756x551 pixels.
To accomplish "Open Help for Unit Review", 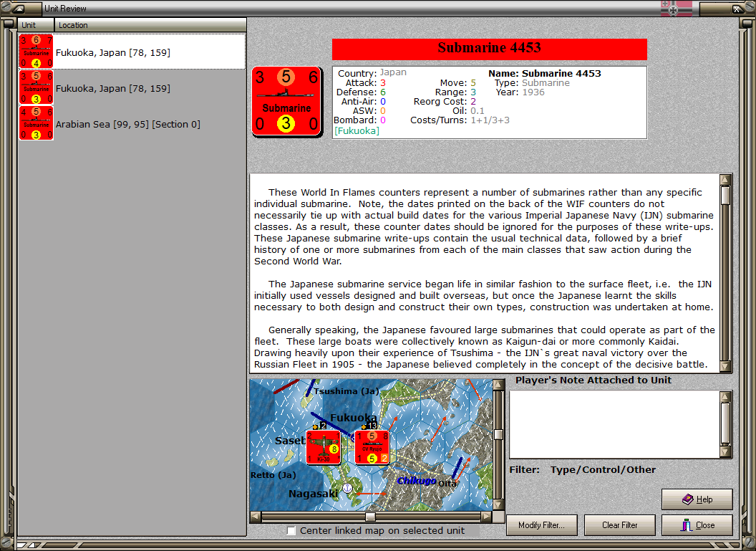I will pyautogui.click(x=697, y=499).
